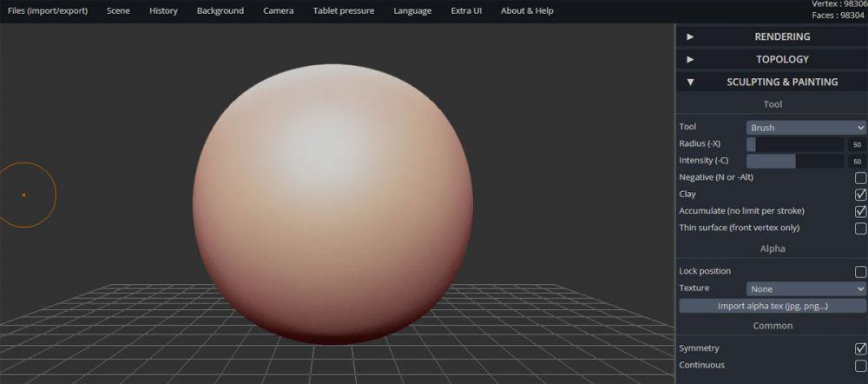
Task: Disable the Symmetry checkbox
Action: click(860, 348)
